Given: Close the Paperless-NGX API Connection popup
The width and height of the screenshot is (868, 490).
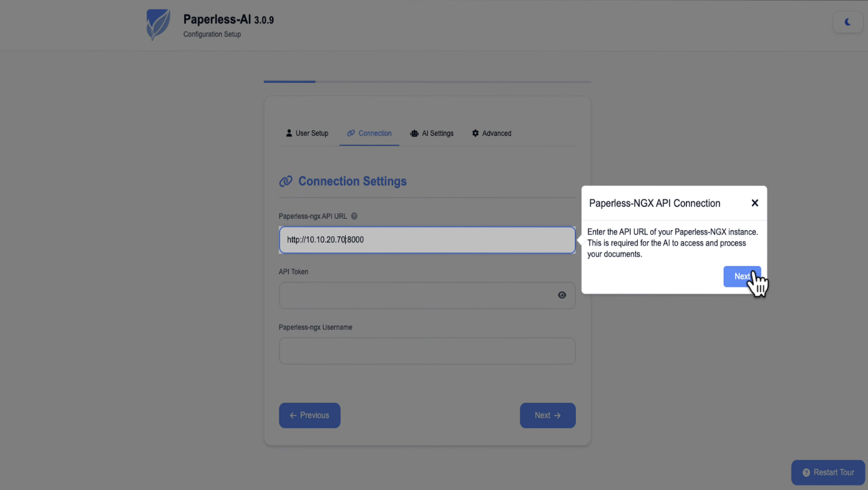Looking at the screenshot, I should [x=754, y=203].
